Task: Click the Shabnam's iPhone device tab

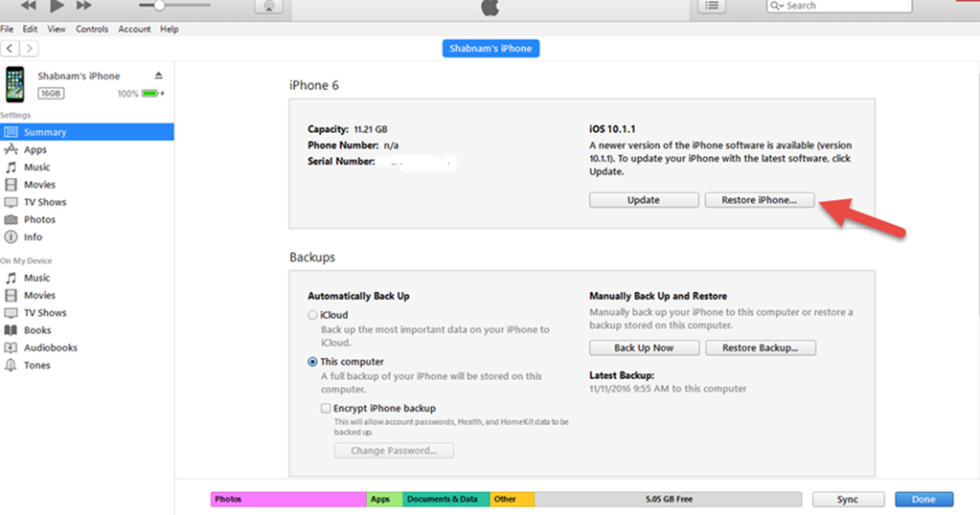Action: point(490,48)
